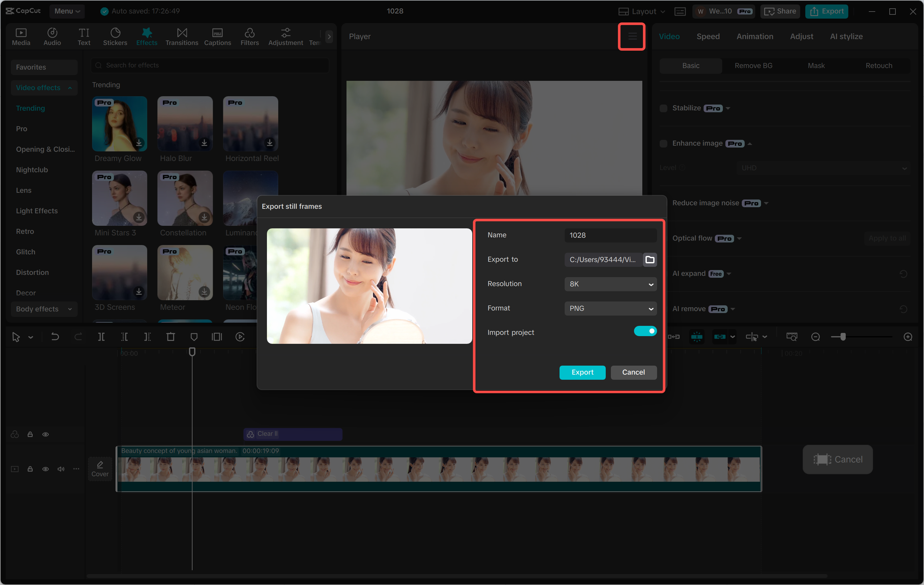Open the Resolution dropdown set to 8K

click(x=610, y=284)
